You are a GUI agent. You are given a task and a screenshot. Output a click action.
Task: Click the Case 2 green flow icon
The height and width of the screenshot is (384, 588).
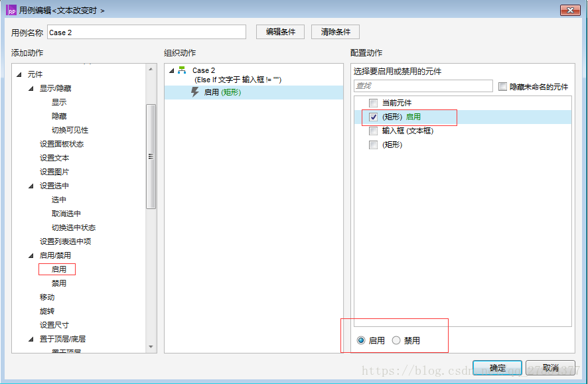click(x=182, y=70)
